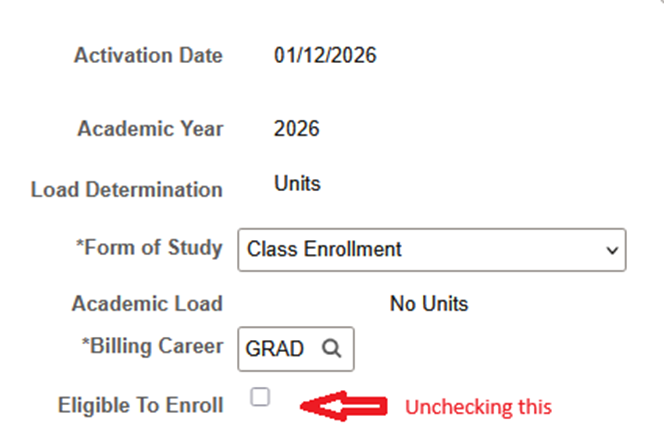Click the Academic Year label
This screenshot has height=428, width=664.
(x=150, y=129)
